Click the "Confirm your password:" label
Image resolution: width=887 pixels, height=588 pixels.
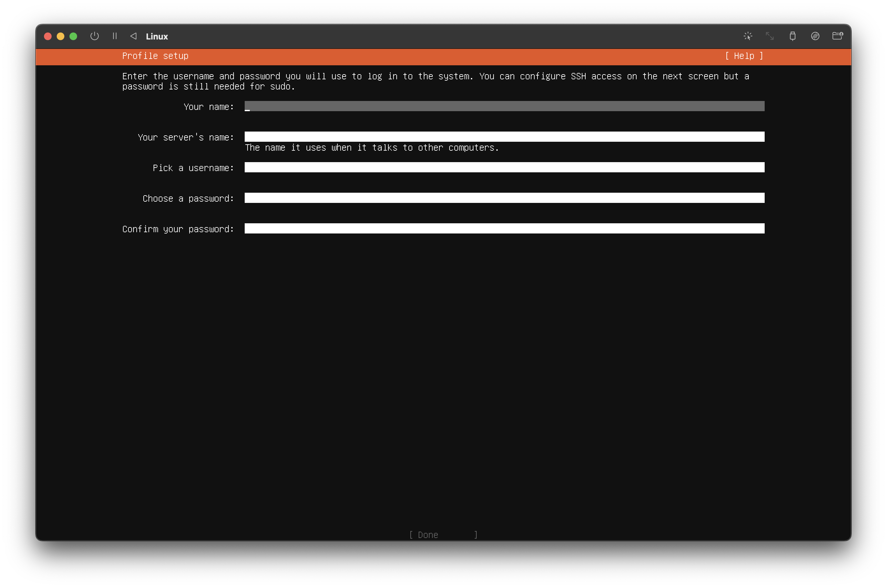point(178,229)
